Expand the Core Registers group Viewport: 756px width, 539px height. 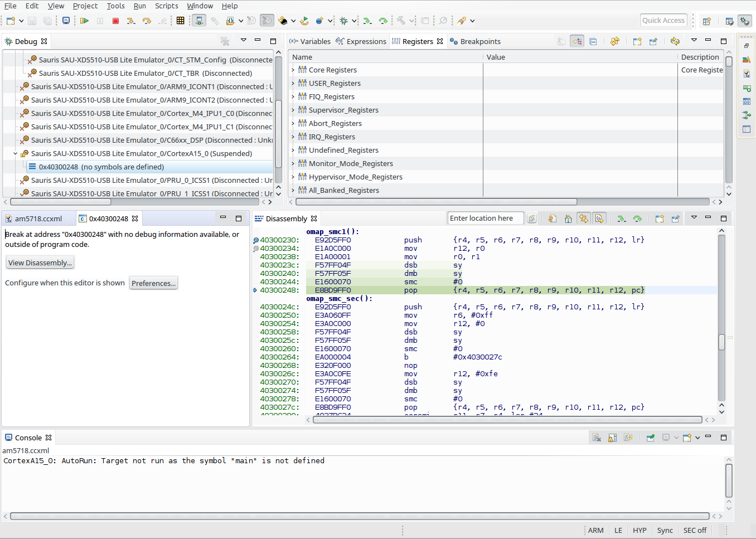click(x=293, y=70)
